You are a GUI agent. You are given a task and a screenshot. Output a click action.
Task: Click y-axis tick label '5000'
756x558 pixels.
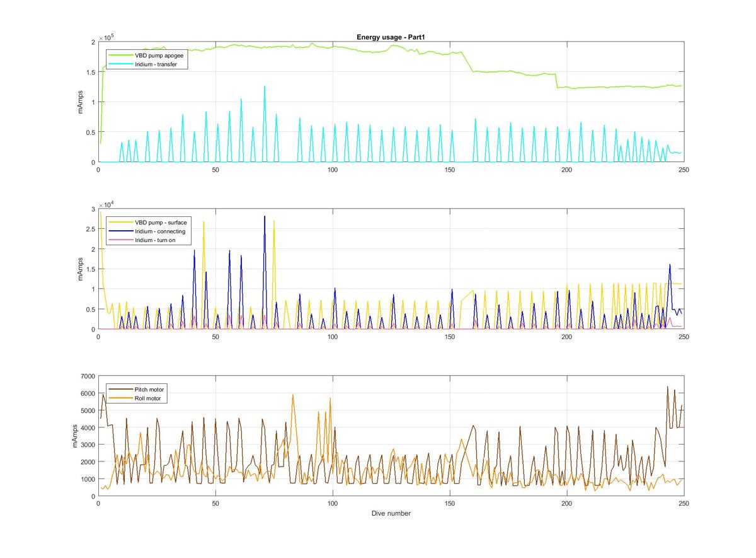tap(87, 410)
